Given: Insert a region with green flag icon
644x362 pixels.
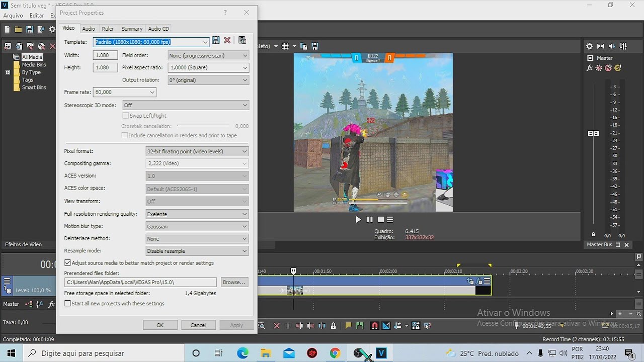Looking at the screenshot, I should pos(359,326).
